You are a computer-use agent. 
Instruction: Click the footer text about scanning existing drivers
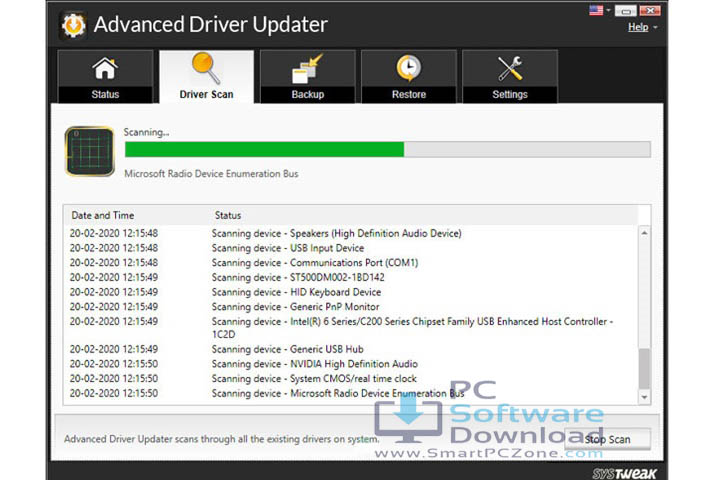[222, 439]
